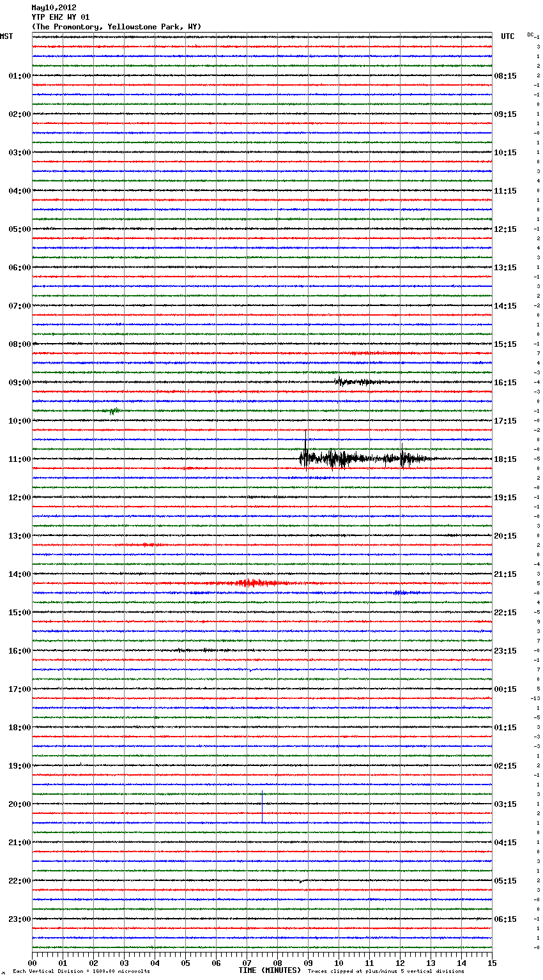The width and height of the screenshot is (543, 980).
Task: Click the UTC axis label
Action: 507,36
